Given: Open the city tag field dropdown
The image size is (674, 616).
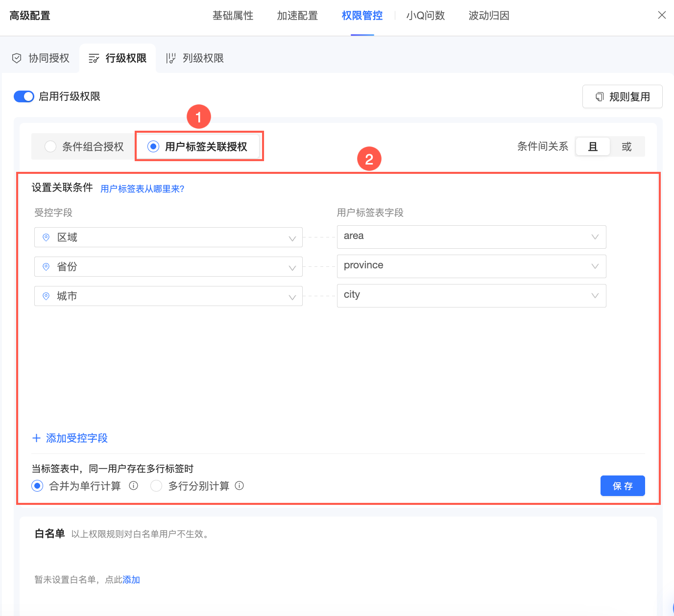Looking at the screenshot, I should click(472, 296).
